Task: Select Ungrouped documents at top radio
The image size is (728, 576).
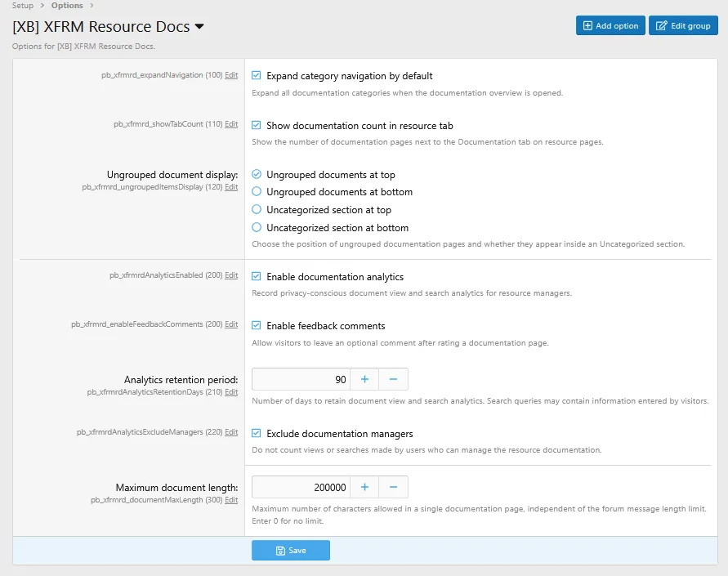Action: pyautogui.click(x=257, y=174)
